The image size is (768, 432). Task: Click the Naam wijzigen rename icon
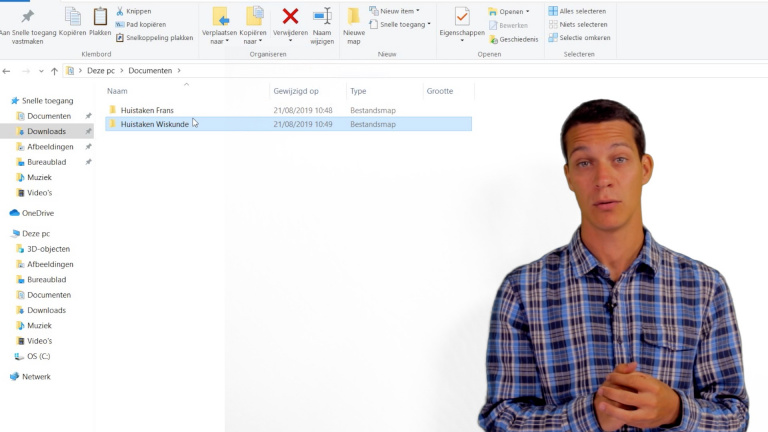pos(322,16)
